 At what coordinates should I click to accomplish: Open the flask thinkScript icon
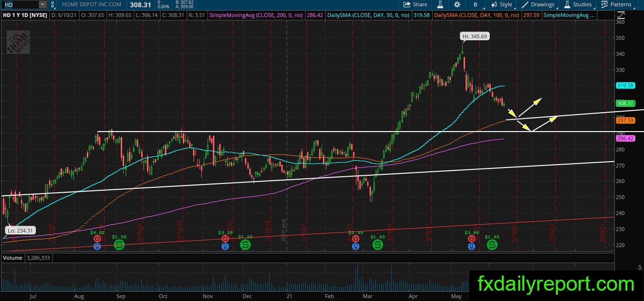tap(440, 4)
